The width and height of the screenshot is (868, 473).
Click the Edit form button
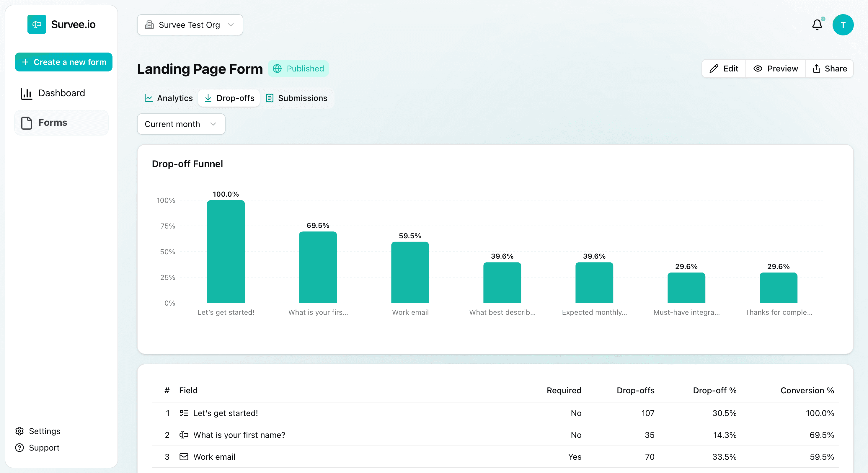[724, 69]
